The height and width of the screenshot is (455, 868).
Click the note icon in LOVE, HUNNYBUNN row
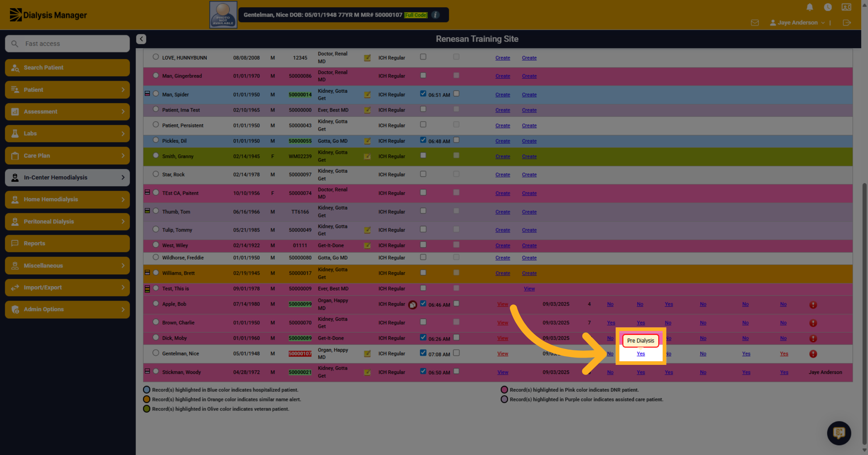click(367, 58)
